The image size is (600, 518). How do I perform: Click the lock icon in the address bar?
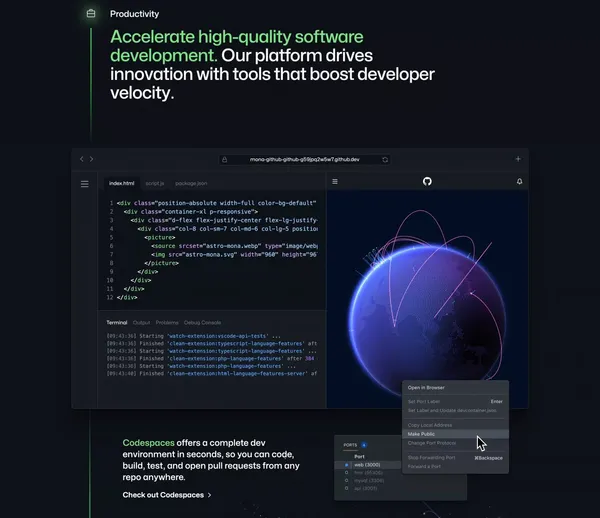pyautogui.click(x=225, y=160)
